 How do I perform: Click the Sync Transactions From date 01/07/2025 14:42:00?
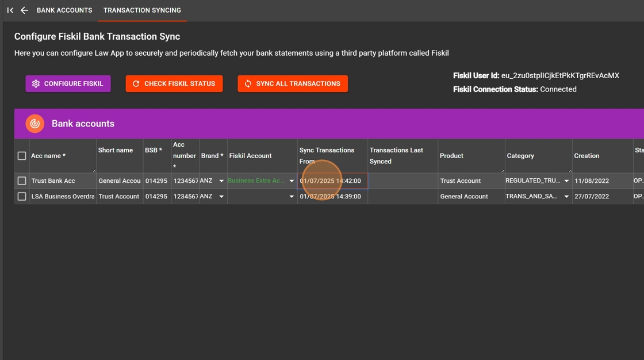pyautogui.click(x=332, y=181)
